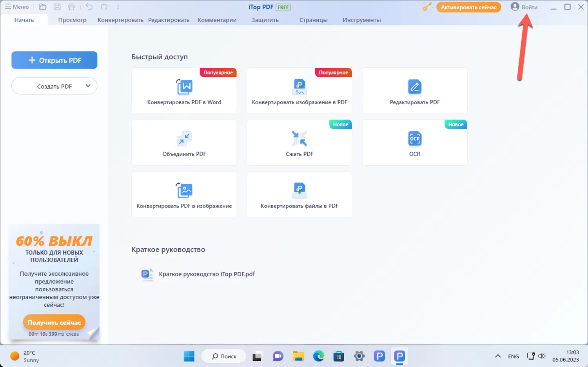Viewport: 588px width, 367px height.
Task: Click the speaker volume icon in tray
Action: pos(542,356)
